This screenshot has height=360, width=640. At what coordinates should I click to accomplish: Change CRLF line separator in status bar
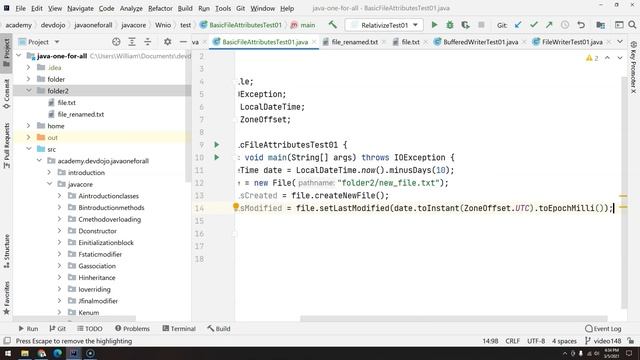(512, 341)
